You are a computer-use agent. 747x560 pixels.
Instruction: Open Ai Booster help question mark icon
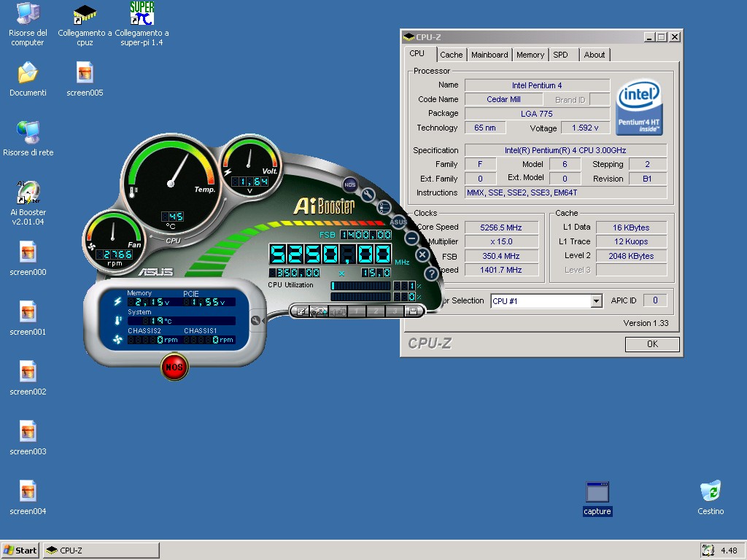[x=430, y=273]
